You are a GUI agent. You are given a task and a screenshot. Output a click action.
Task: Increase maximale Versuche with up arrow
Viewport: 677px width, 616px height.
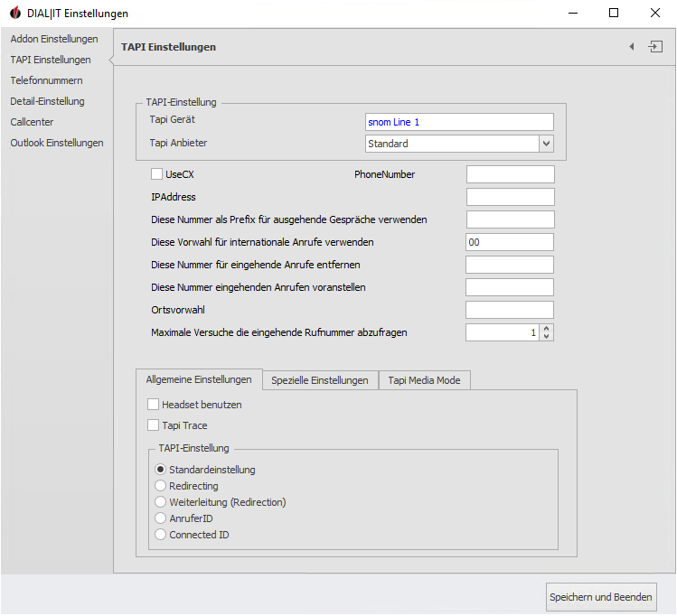[547, 328]
